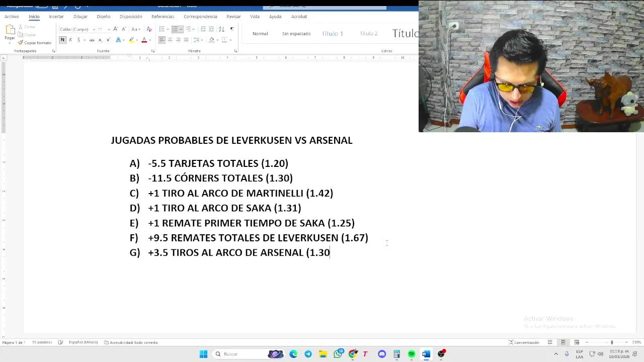Image resolution: width=644 pixels, height=362 pixels.
Task: Toggle subscript formatting
Action: click(100, 40)
